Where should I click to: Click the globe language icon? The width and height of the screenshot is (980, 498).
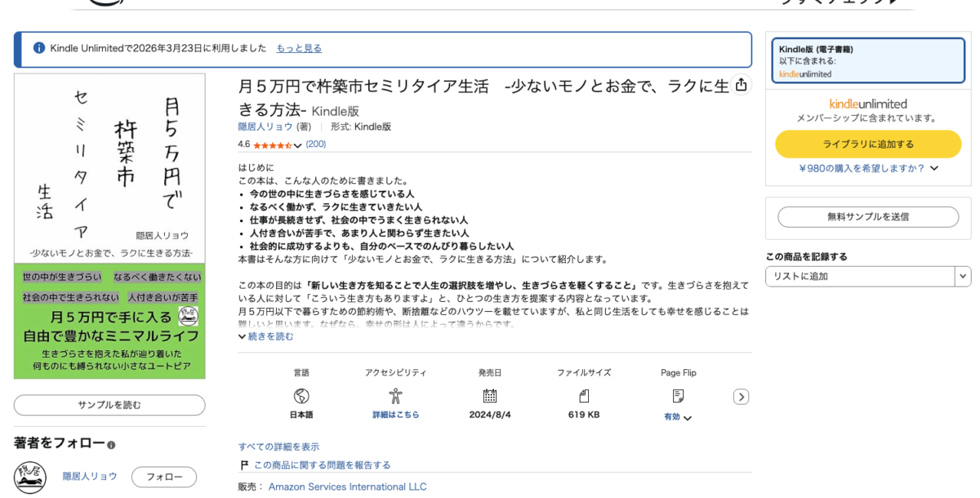(x=301, y=396)
